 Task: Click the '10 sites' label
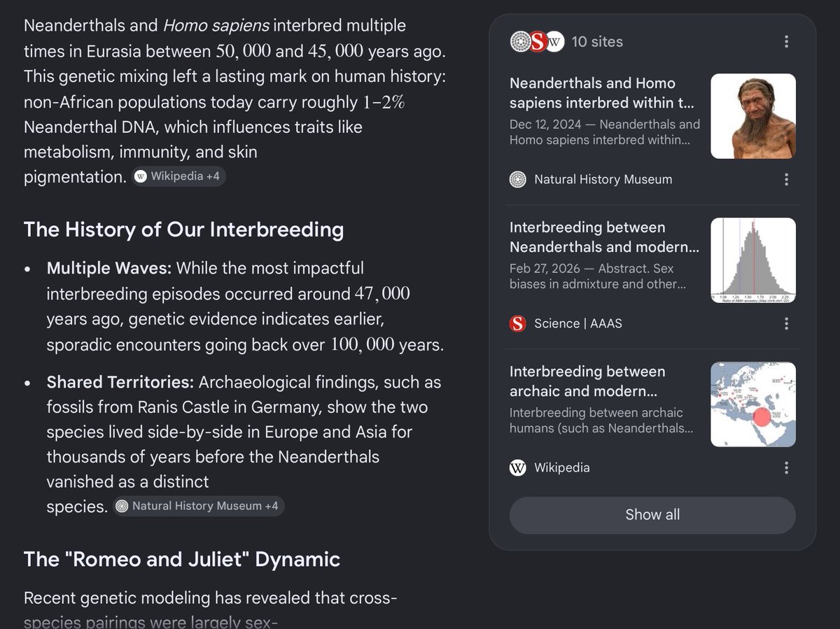[x=597, y=41]
